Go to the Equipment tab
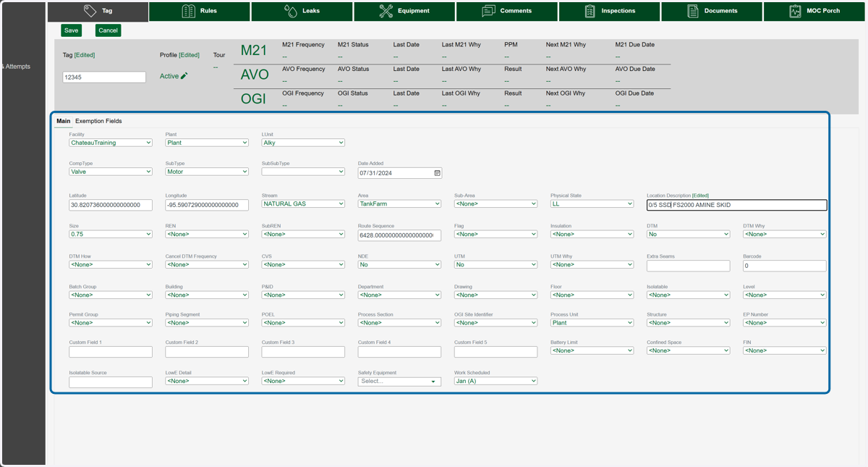This screenshot has width=868, height=467. [x=405, y=11]
